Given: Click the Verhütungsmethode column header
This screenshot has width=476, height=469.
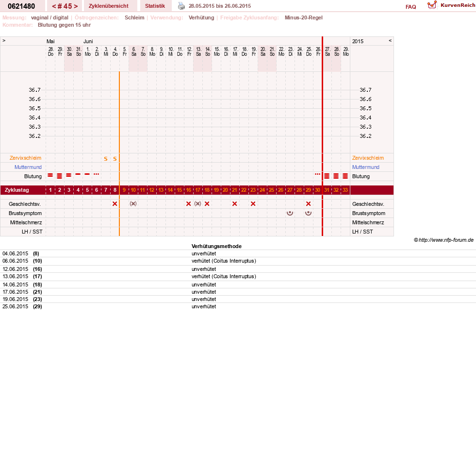Looking at the screenshot, I should pos(216,246).
